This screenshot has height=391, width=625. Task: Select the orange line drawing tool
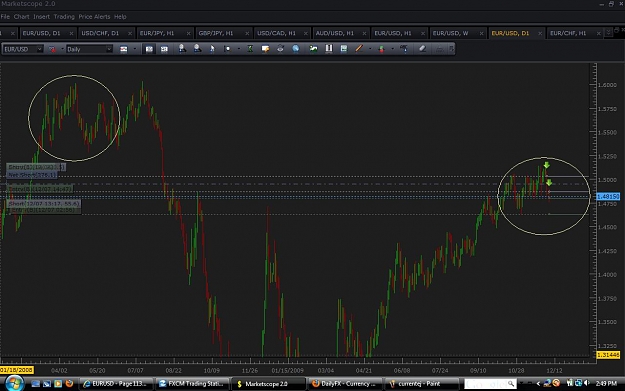(x=359, y=49)
